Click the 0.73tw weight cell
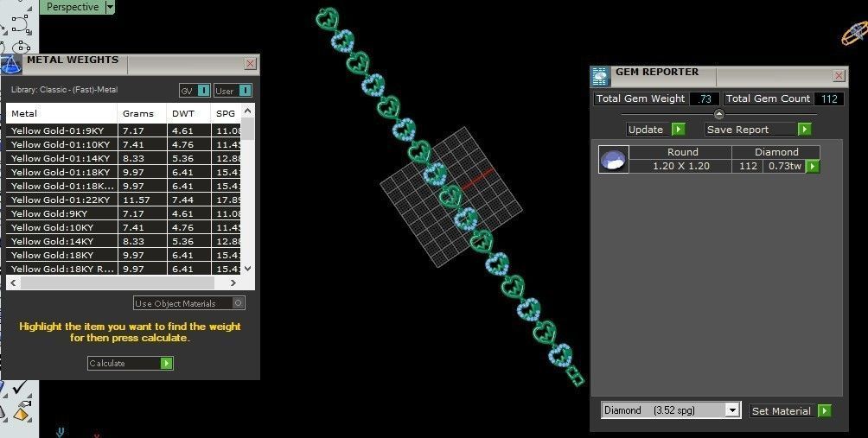This screenshot has width=868, height=438. point(785,166)
